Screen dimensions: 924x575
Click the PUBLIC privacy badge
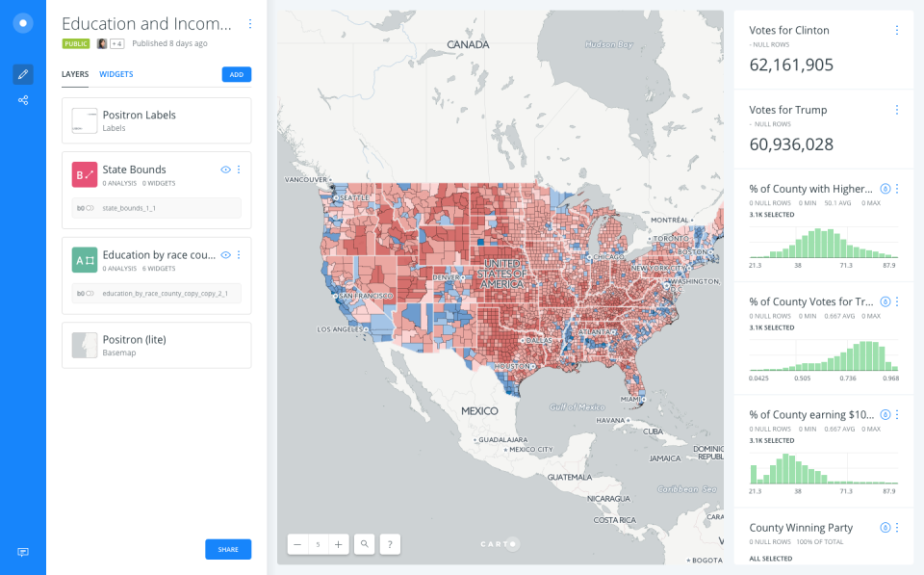pyautogui.click(x=76, y=43)
